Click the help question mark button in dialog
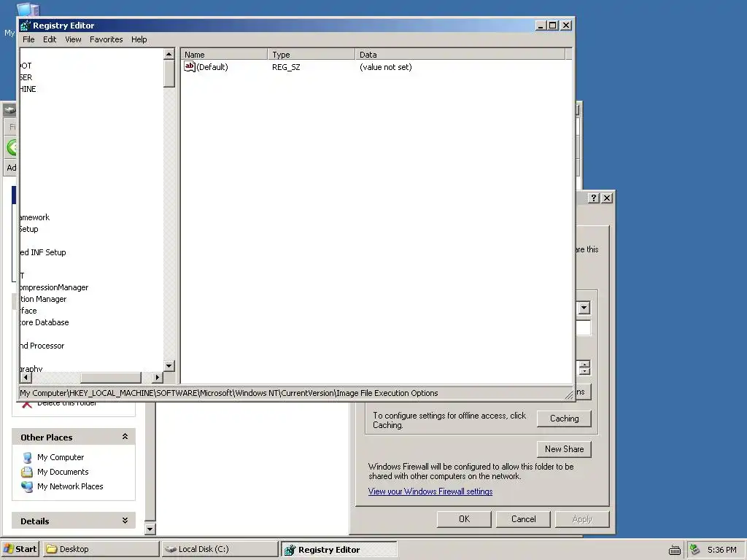Viewport: 747px width, 560px height. click(593, 198)
